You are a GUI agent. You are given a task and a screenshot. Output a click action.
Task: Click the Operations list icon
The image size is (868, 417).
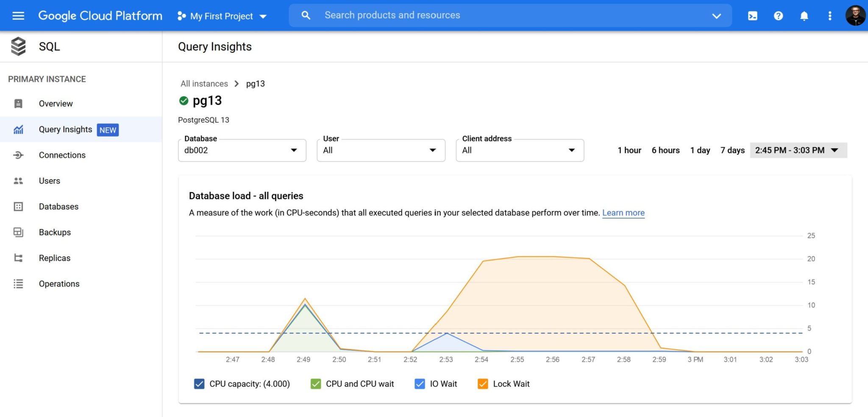click(18, 284)
